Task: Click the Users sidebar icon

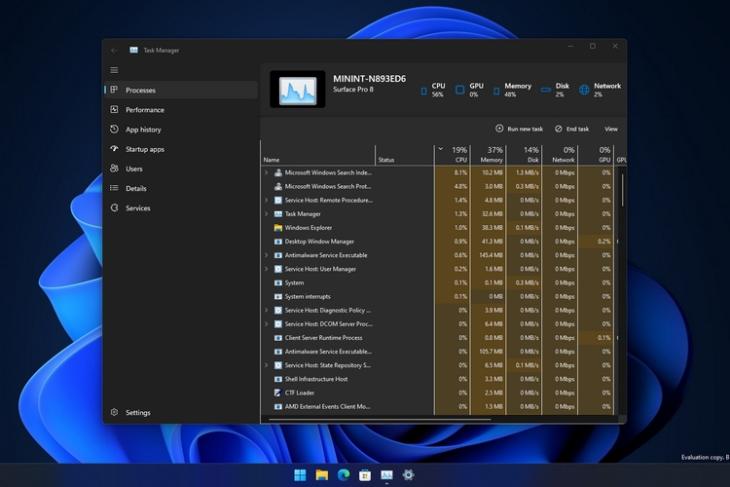Action: 114,169
